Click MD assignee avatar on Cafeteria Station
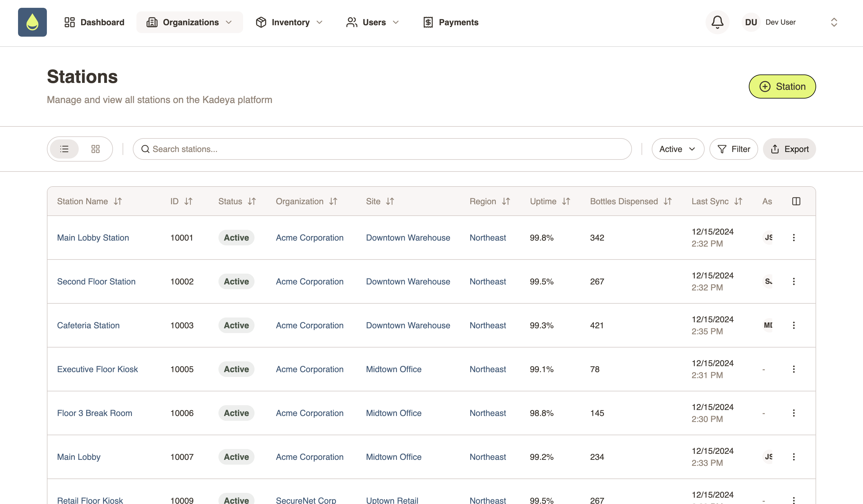Screen dimensions: 863x504 point(768,325)
